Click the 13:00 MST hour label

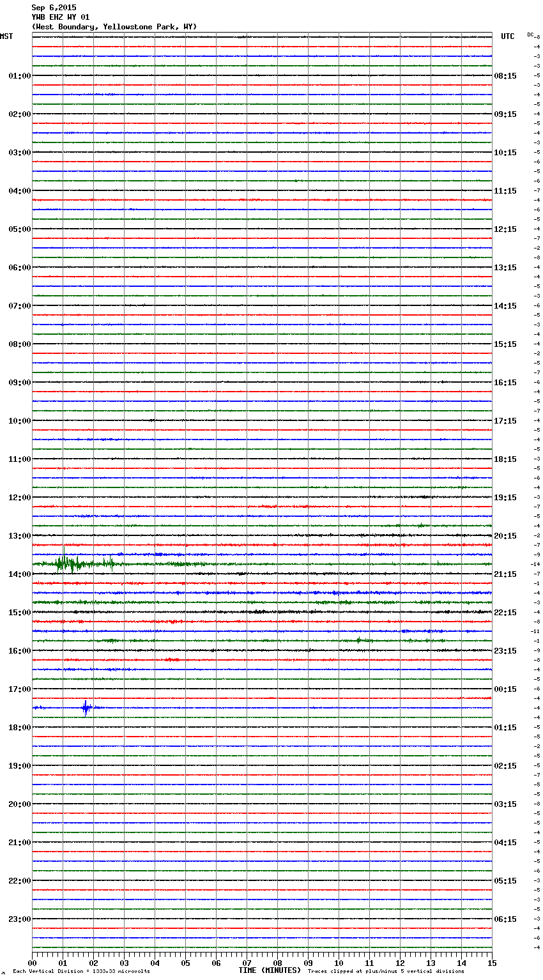click(x=20, y=536)
